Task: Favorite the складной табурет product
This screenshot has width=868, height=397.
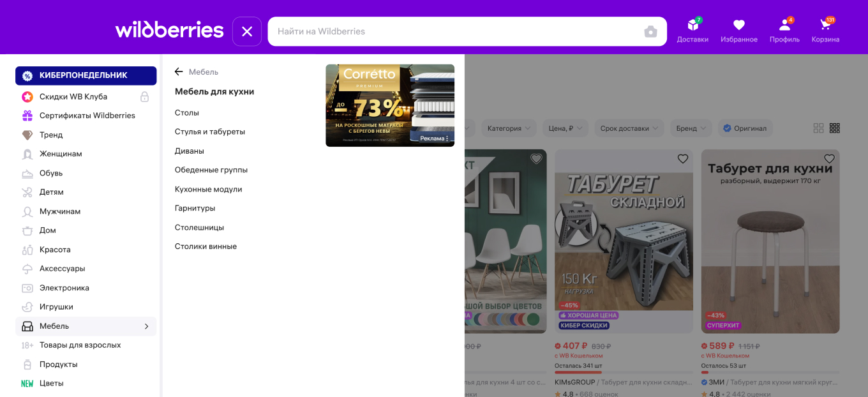Action: coord(683,159)
